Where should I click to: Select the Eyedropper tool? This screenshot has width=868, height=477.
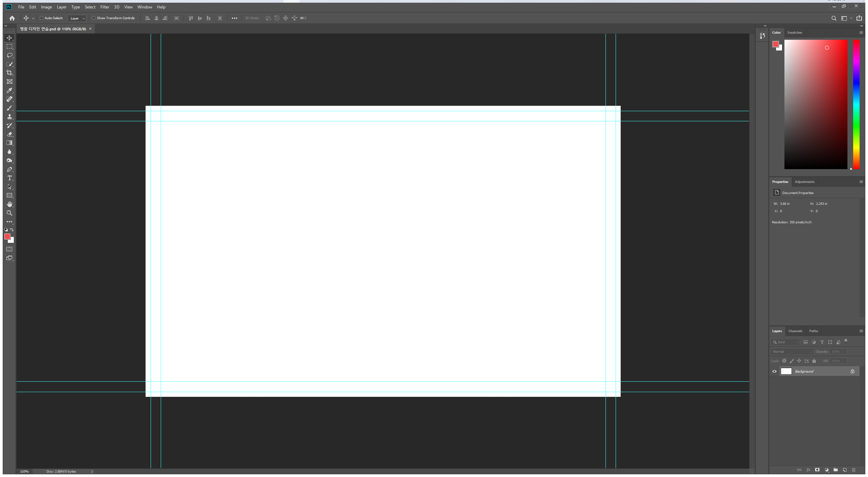(9, 90)
